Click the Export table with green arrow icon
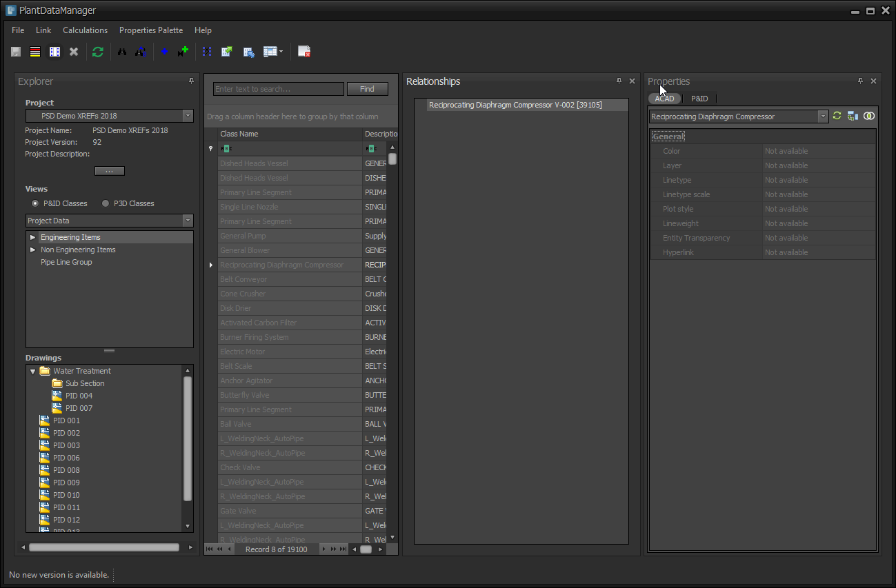Screen dimensions: 896x588 (x=226, y=52)
